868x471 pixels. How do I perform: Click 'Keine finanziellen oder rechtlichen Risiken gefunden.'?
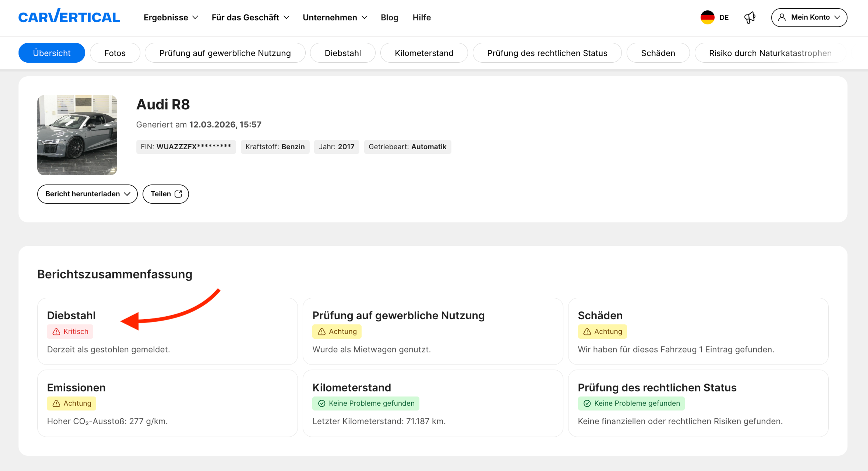[x=680, y=421]
